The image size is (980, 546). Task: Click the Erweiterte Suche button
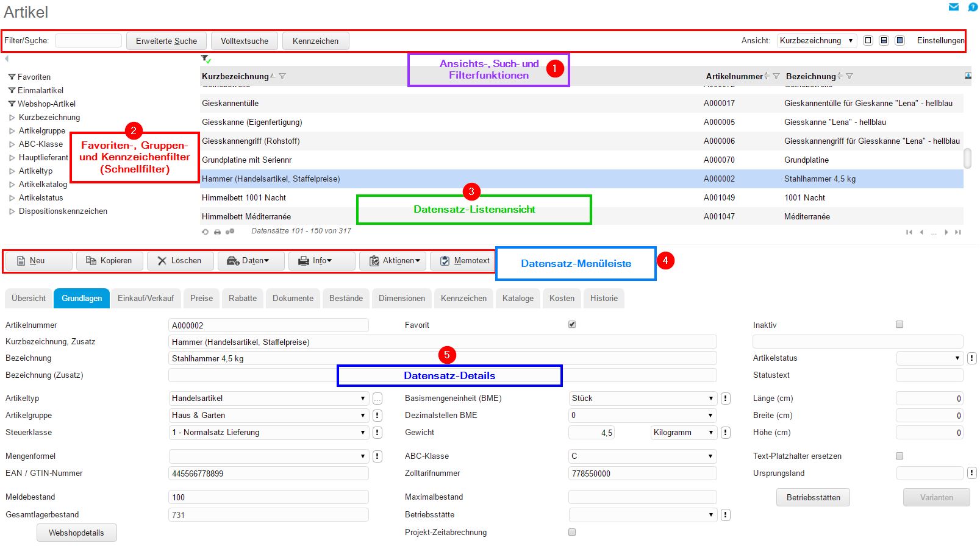[x=166, y=41]
